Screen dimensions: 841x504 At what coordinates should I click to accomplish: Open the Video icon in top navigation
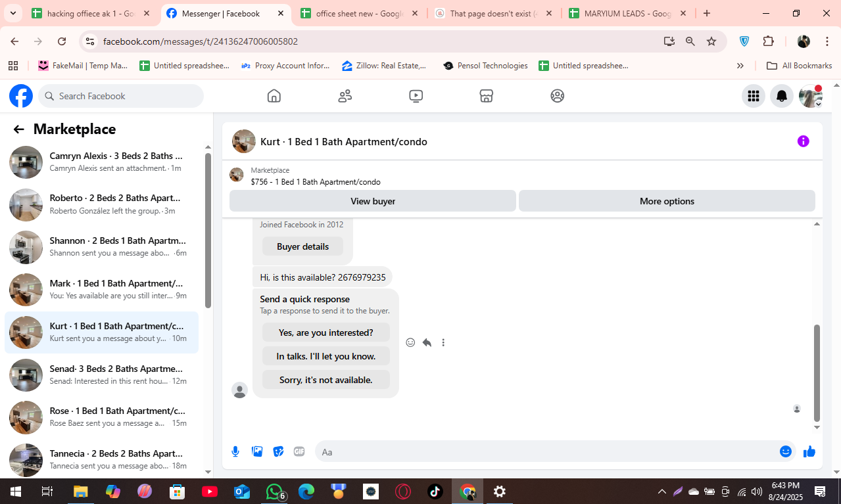[416, 96]
